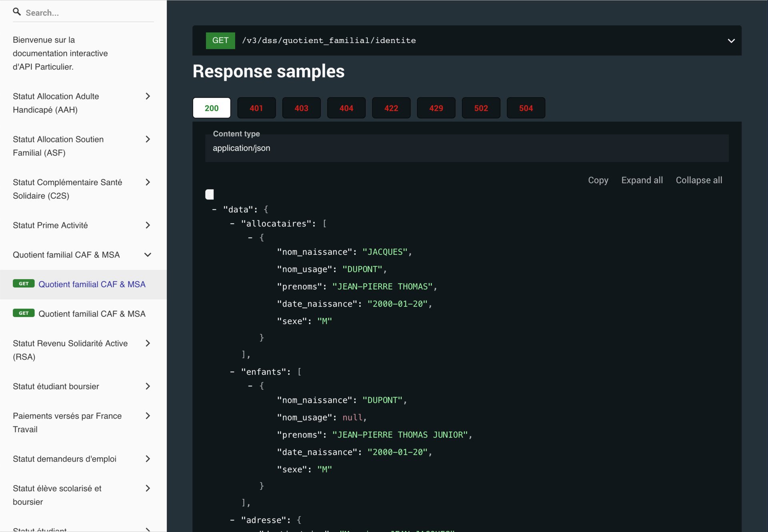Click the green GET method badge
This screenshot has height=532, width=768.
[x=220, y=40]
